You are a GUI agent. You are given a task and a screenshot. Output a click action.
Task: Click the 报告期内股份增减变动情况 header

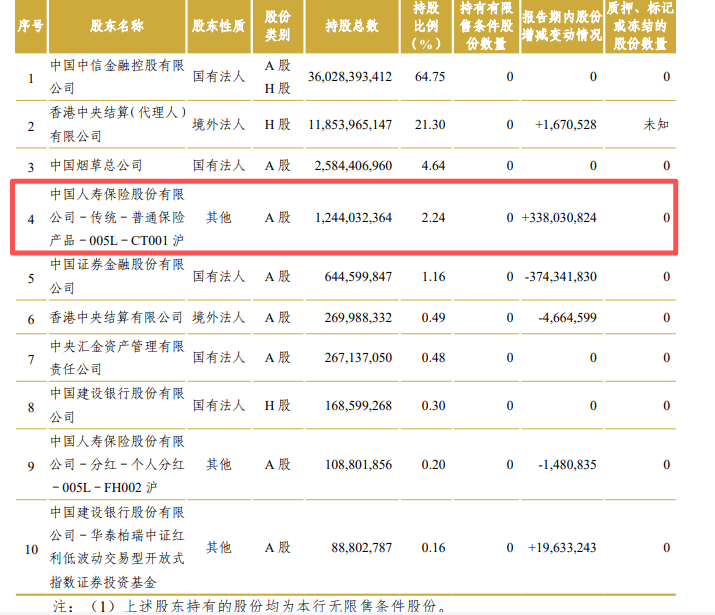[x=562, y=26]
